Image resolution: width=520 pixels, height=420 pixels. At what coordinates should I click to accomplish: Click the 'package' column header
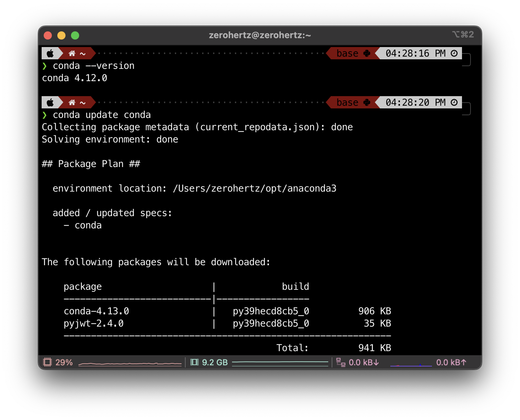pos(83,287)
